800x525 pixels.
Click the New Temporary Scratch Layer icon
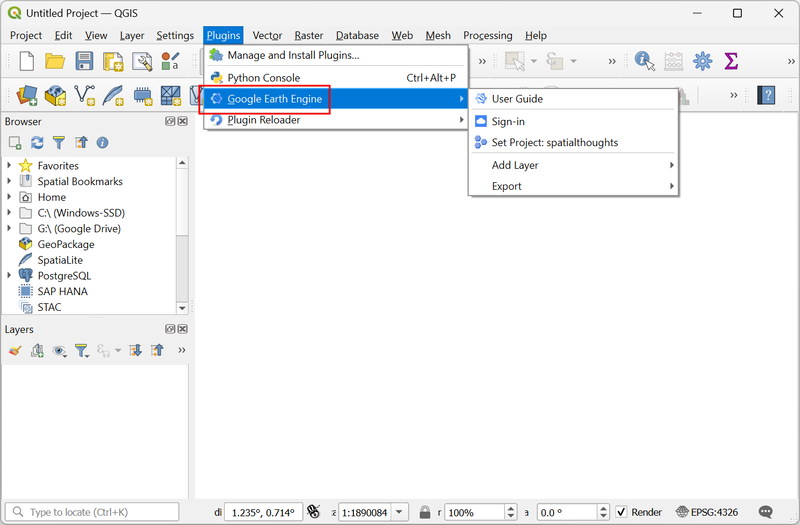(142, 95)
